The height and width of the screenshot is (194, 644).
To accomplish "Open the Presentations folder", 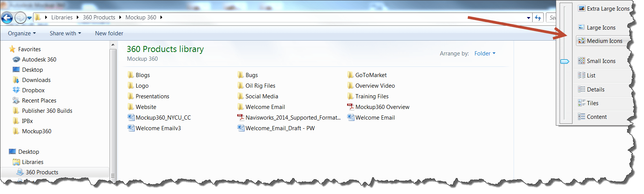I will tap(149, 96).
